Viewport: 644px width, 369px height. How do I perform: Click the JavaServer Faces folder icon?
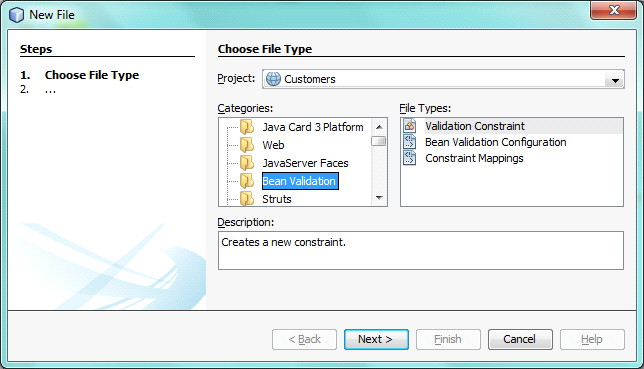pyautogui.click(x=247, y=163)
